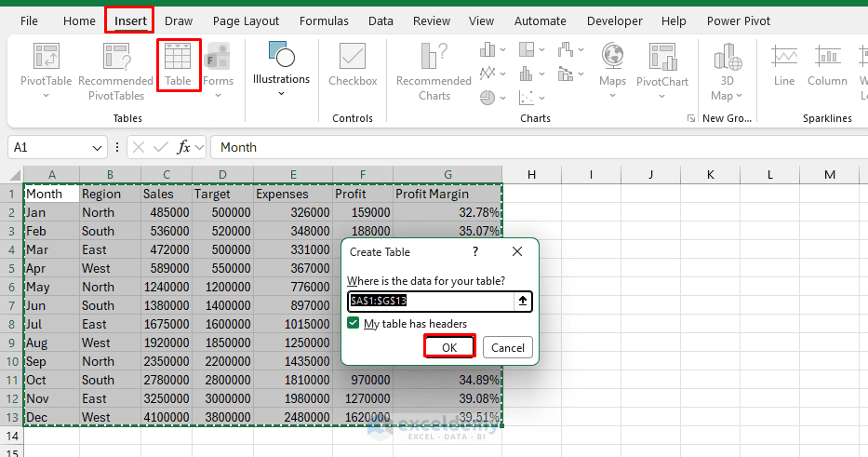Open Insert Function (fx) dialog
Screen dimensions: 868x457
183,147
